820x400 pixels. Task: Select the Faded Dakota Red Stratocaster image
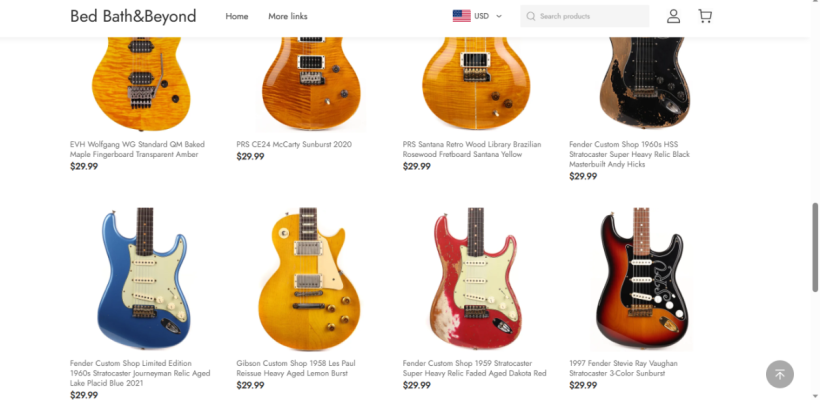click(476, 278)
